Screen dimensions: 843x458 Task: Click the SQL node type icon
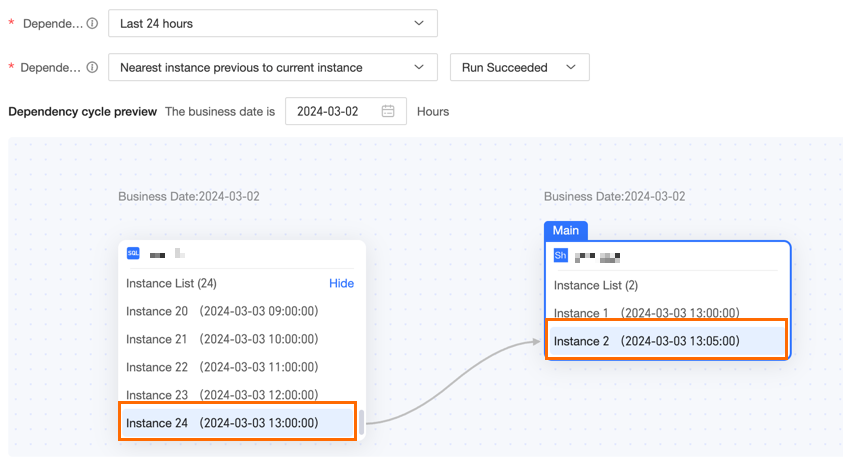pyautogui.click(x=133, y=253)
